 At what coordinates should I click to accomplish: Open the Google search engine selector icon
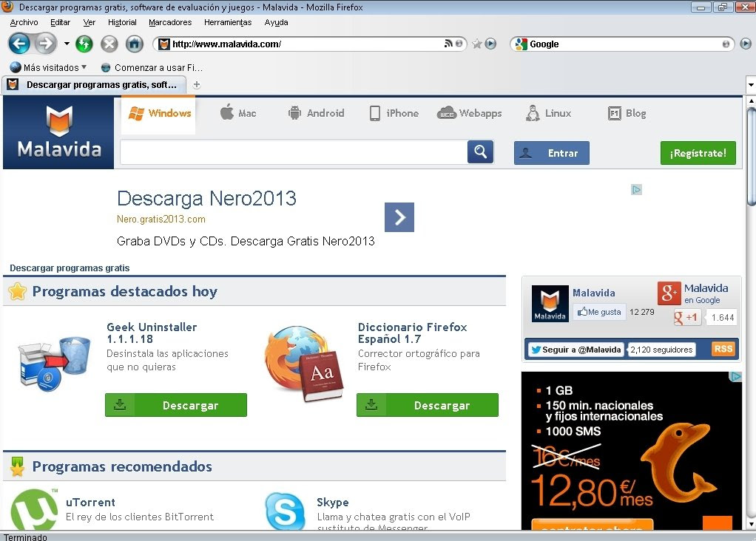pyautogui.click(x=521, y=44)
